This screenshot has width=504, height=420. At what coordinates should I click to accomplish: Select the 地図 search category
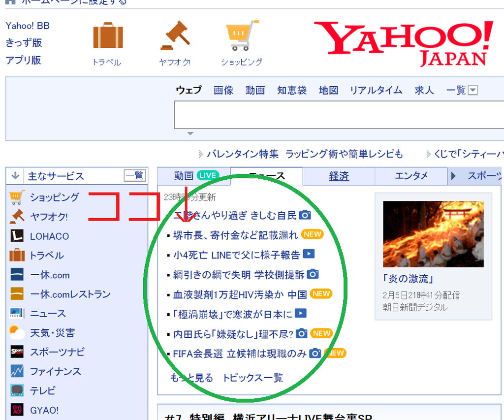328,90
